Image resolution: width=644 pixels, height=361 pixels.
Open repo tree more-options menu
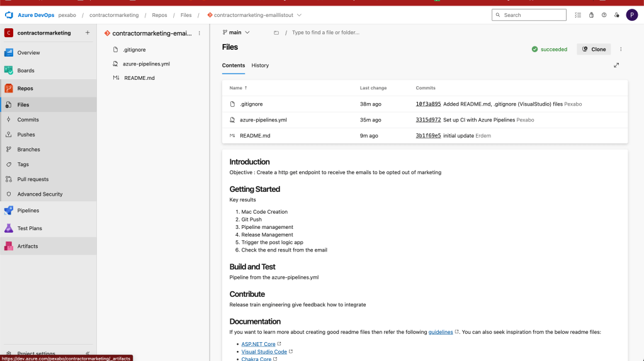pos(199,33)
